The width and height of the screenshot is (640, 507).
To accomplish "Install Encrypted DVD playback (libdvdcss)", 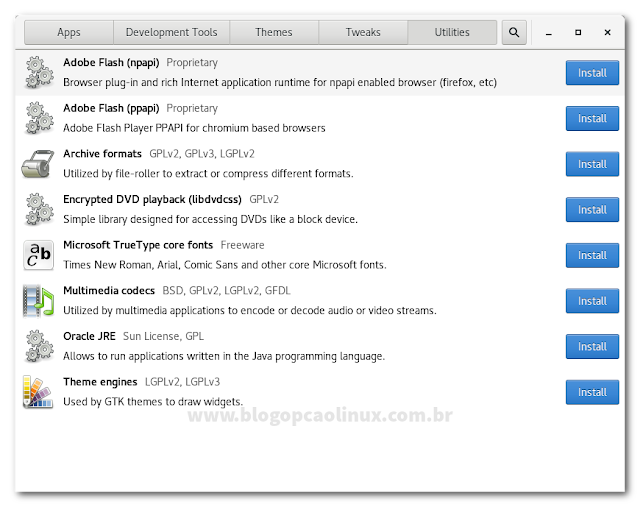I will click(x=592, y=209).
